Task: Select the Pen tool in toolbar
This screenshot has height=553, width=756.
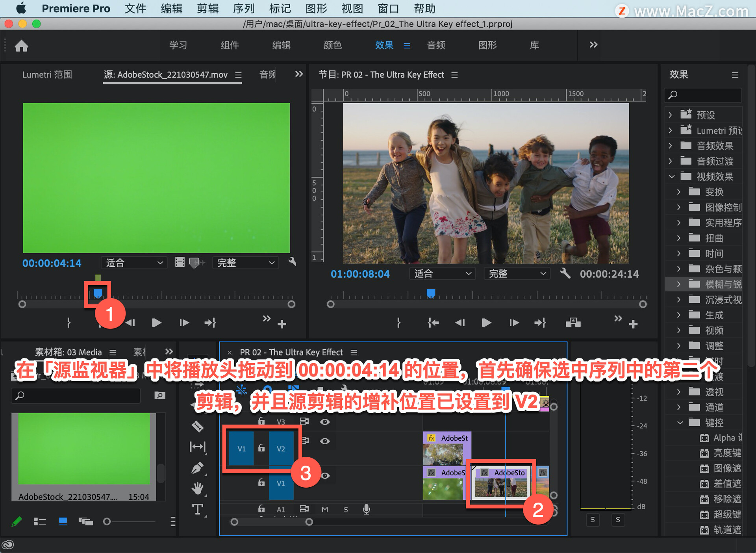Action: [x=197, y=468]
